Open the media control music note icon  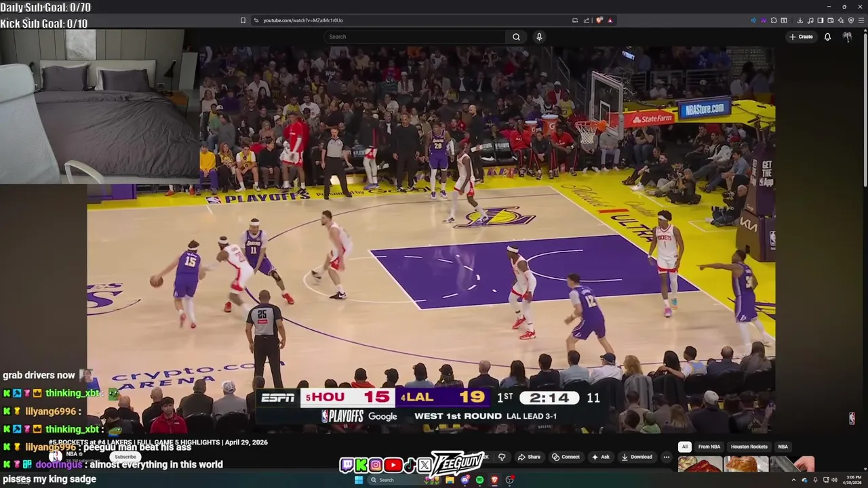pos(810,20)
